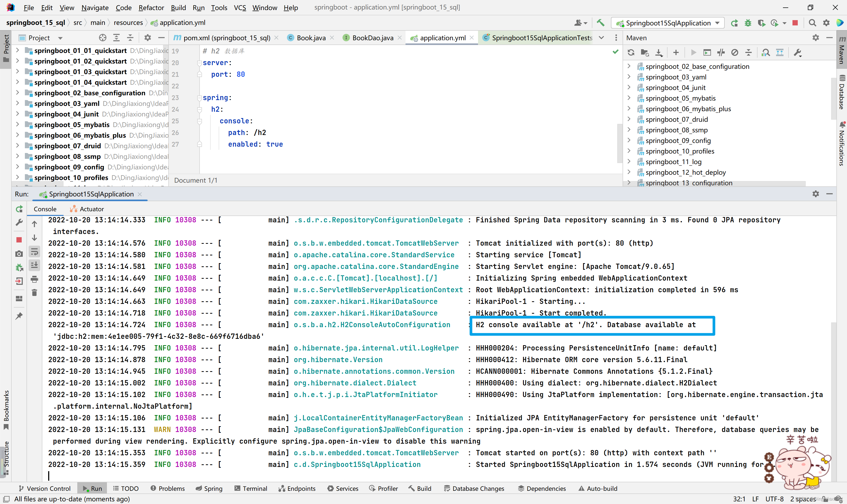Fold the spring block at line 23

tap(200, 98)
